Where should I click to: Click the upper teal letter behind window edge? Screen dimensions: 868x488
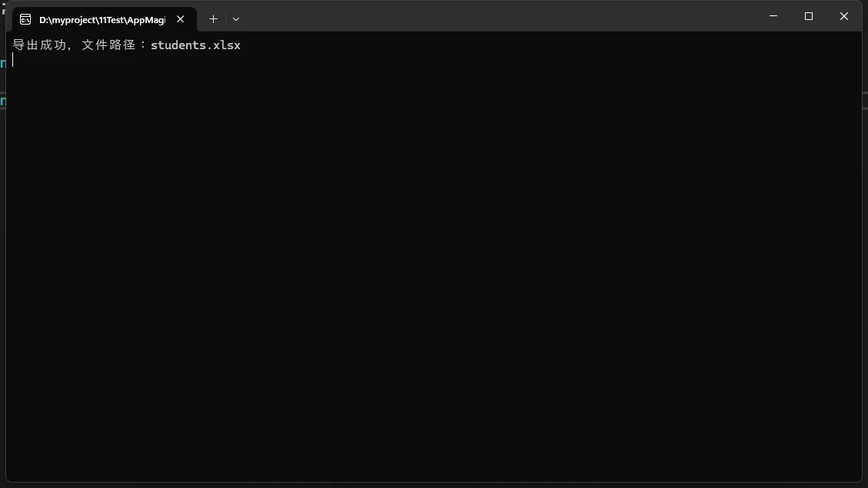(x=3, y=63)
